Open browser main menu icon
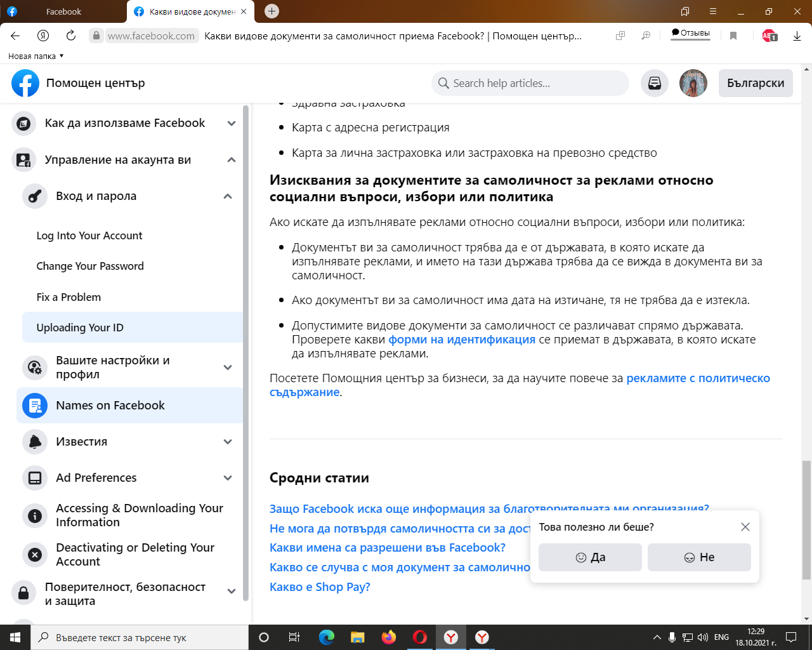This screenshot has width=812, height=650. tap(713, 11)
